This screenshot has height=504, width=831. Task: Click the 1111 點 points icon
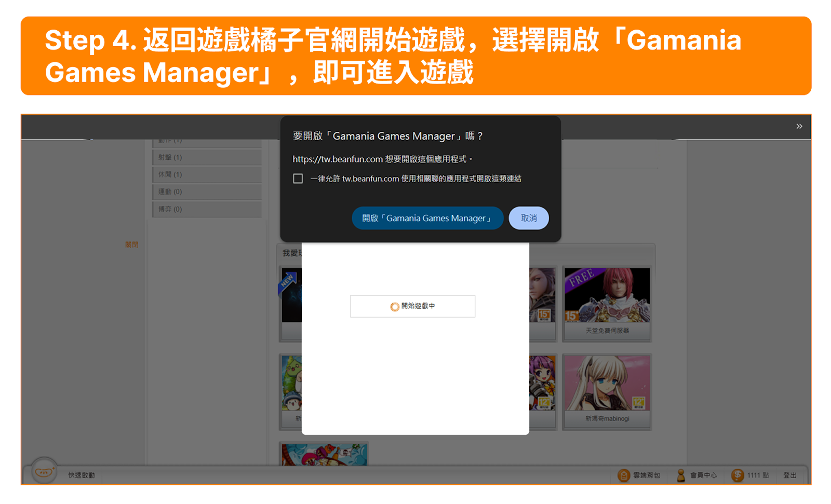[x=738, y=475]
